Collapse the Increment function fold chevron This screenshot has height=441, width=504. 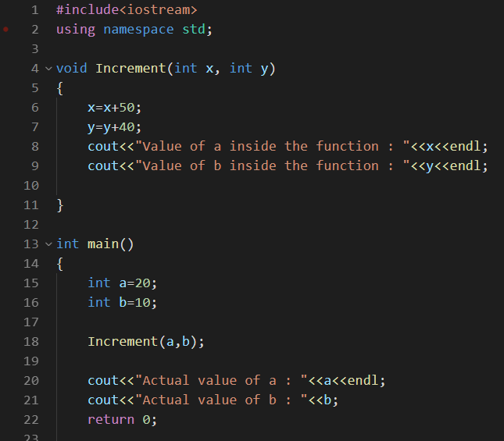(x=48, y=69)
